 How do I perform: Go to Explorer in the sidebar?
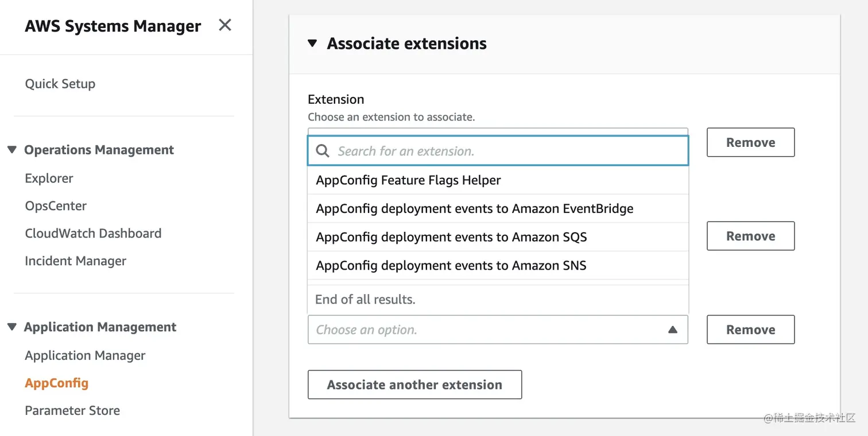point(49,178)
